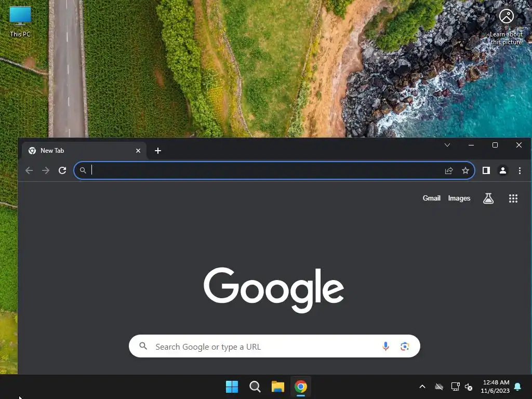The image size is (532, 399).
Task: Open the network status tray icon
Action: (x=455, y=387)
